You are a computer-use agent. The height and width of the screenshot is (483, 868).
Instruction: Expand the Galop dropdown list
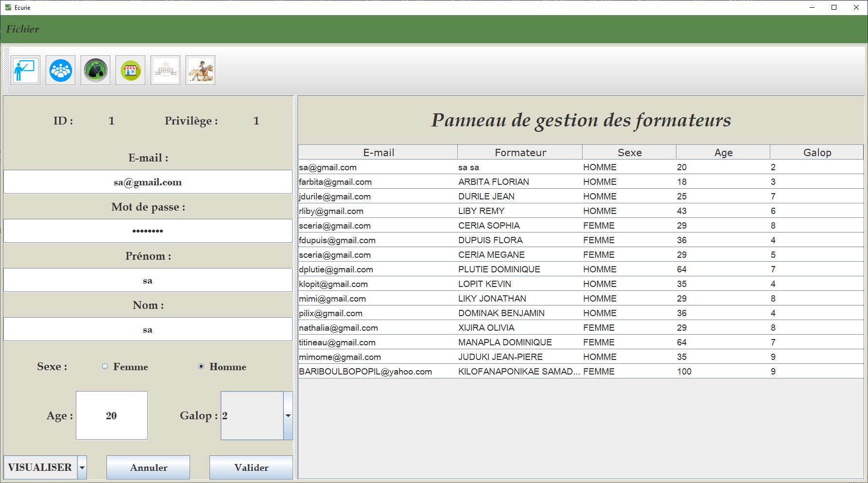tap(288, 415)
